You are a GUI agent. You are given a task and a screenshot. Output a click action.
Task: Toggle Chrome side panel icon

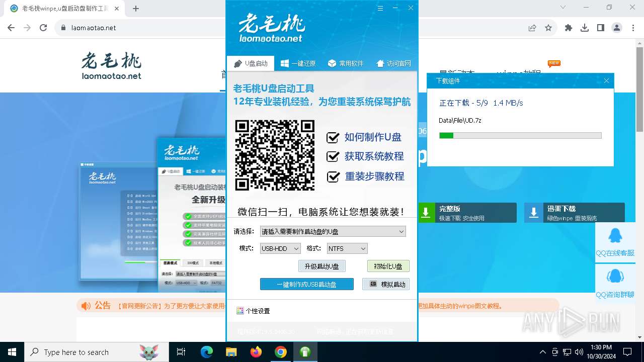pyautogui.click(x=601, y=28)
